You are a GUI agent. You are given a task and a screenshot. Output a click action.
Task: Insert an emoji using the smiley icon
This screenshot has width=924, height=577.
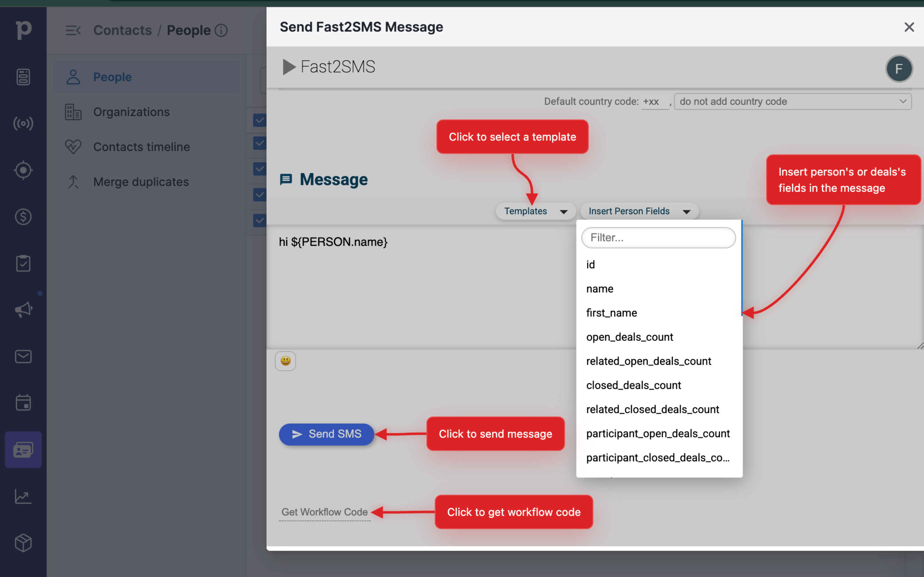[285, 361]
